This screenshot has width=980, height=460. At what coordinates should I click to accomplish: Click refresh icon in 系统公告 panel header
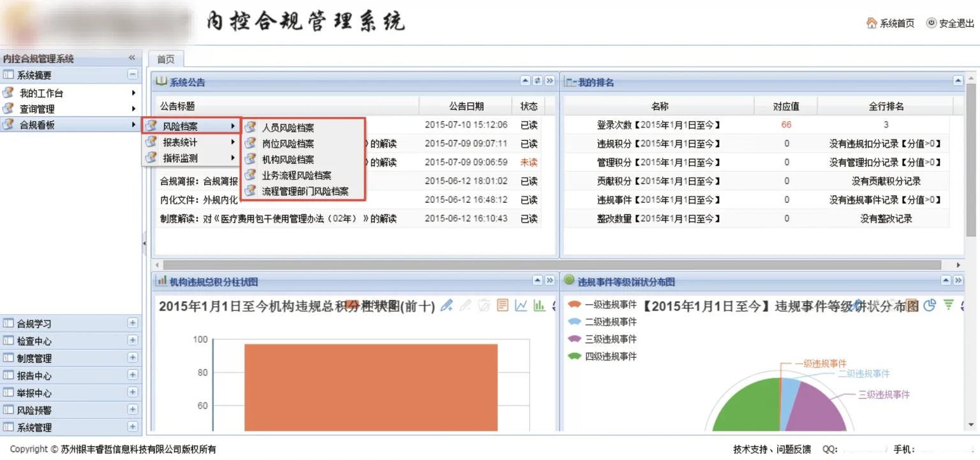[x=537, y=81]
